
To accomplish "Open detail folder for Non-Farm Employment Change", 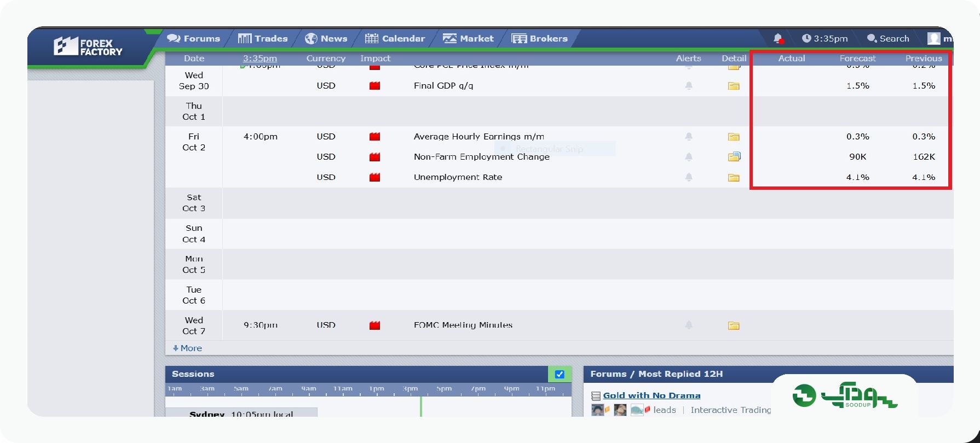I will click(734, 156).
